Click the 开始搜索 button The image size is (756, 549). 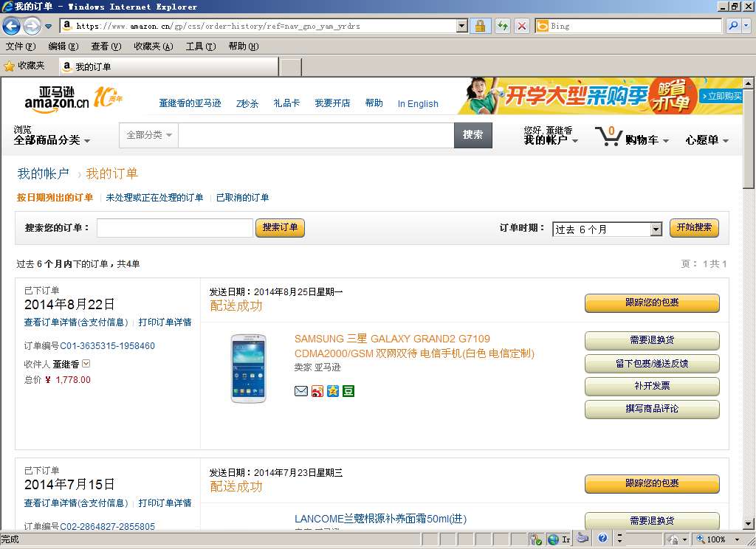coord(694,227)
